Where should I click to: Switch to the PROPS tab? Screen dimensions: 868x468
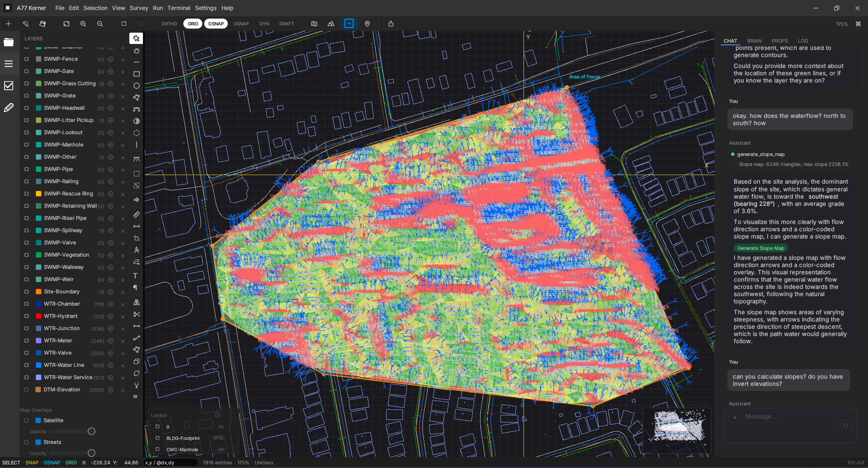(x=780, y=41)
